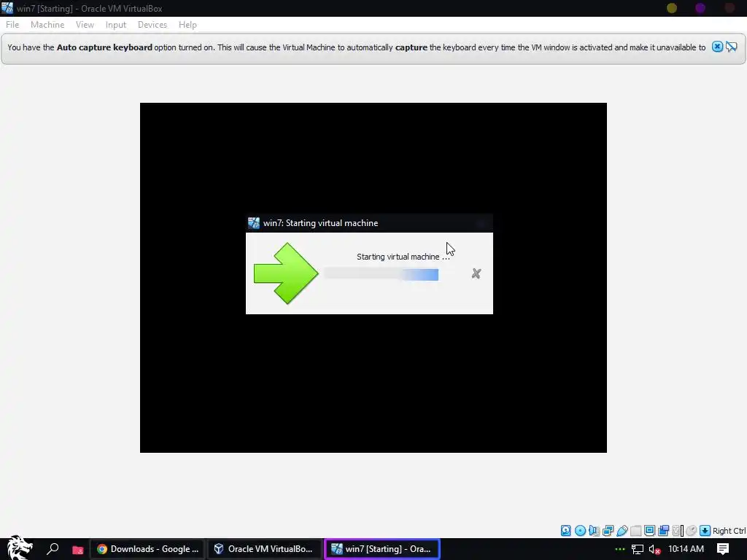Viewport: 747px width, 560px height.
Task: Open the dragon logo start menu
Action: point(20,548)
